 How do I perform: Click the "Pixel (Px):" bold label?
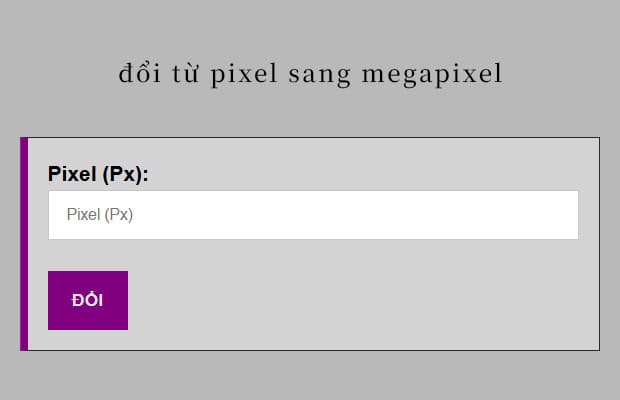(x=98, y=174)
